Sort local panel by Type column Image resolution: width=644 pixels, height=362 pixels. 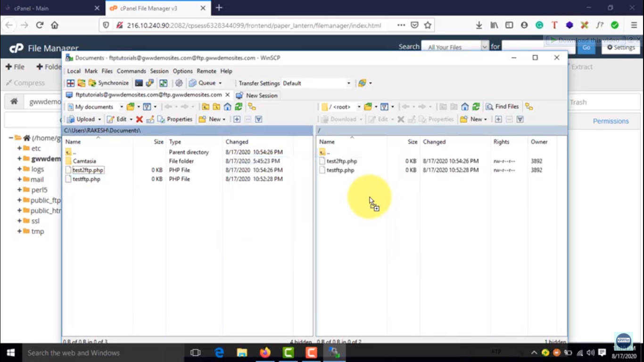pos(194,142)
